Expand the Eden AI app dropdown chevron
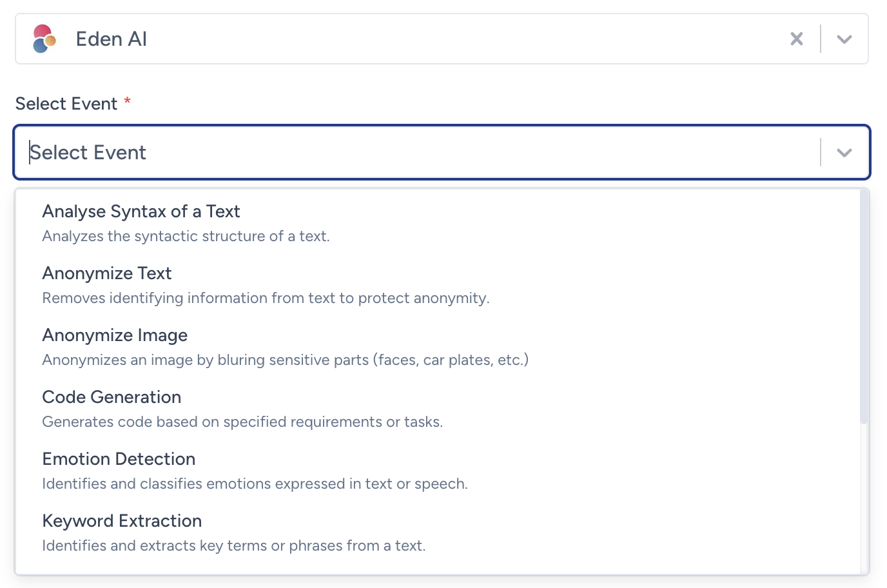Screen dimensions: 887x588 [844, 39]
